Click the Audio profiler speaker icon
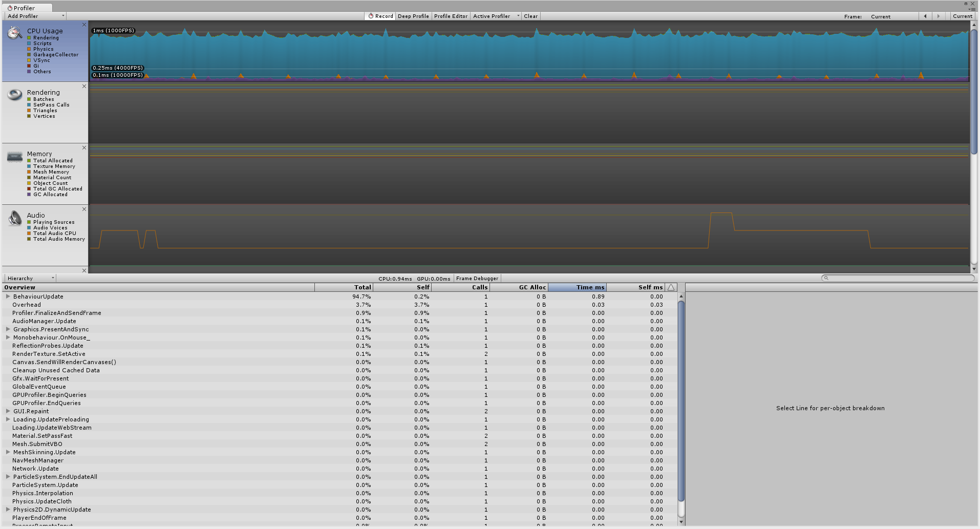The width and height of the screenshot is (980, 529). coord(14,218)
